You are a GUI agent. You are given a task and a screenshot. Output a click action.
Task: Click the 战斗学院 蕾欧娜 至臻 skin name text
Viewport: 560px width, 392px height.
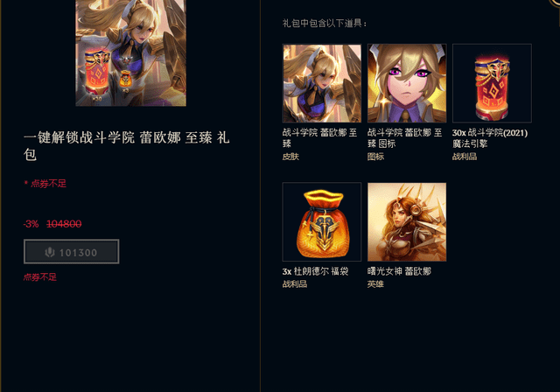coord(319,137)
